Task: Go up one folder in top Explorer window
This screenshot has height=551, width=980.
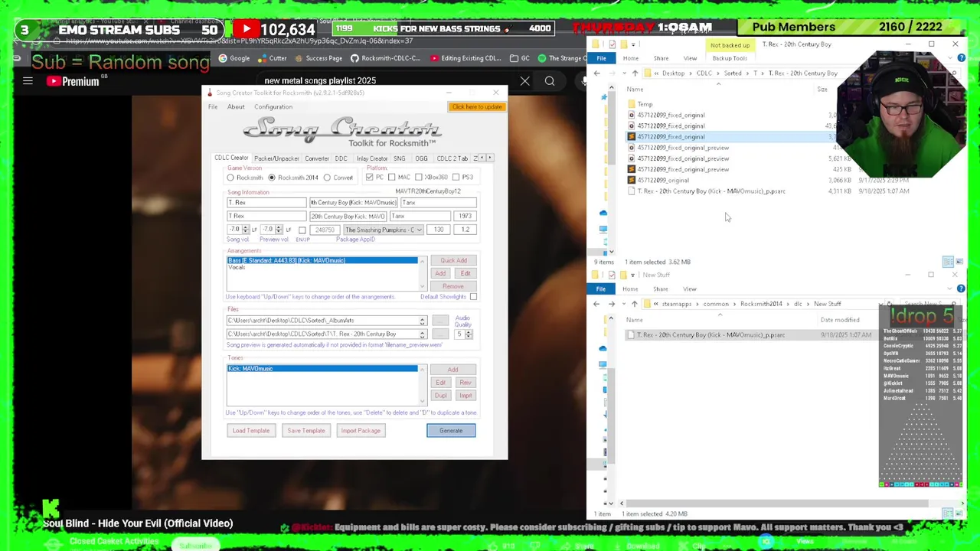Action: [635, 73]
